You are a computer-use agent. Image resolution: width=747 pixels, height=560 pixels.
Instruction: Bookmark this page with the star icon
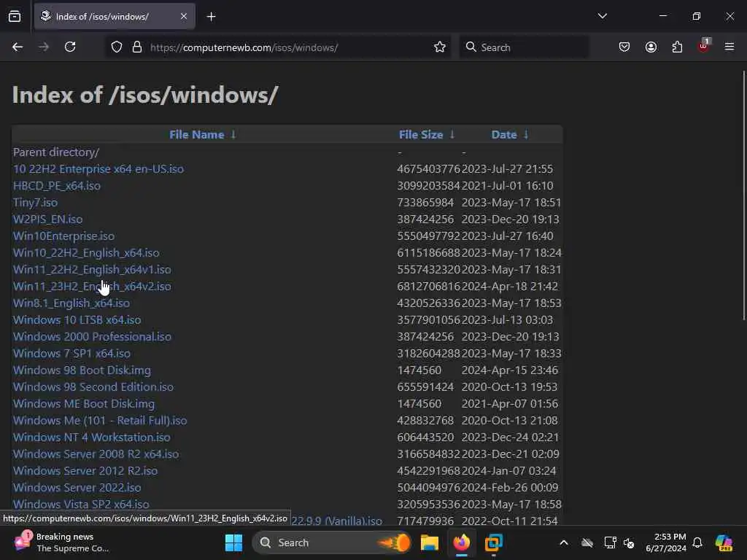[440, 47]
